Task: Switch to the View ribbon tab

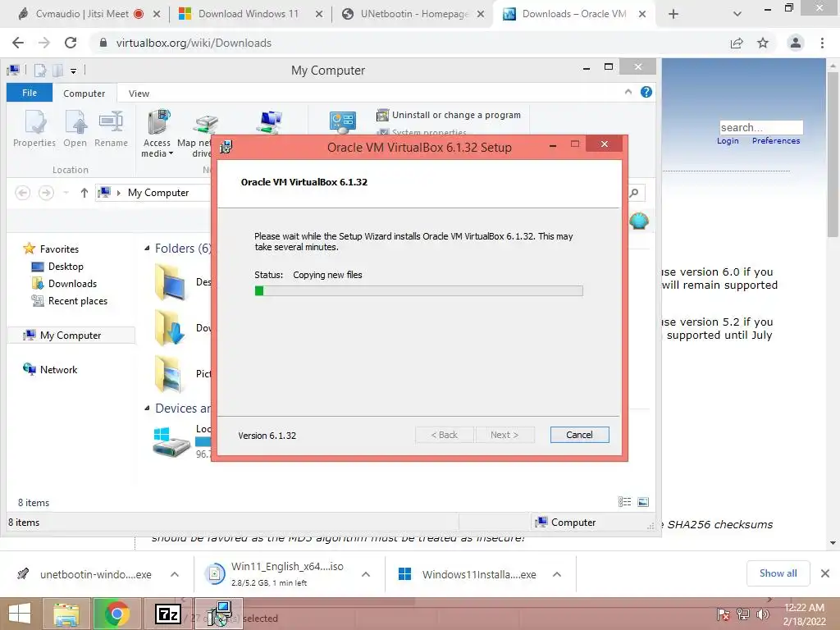Action: 139,94
